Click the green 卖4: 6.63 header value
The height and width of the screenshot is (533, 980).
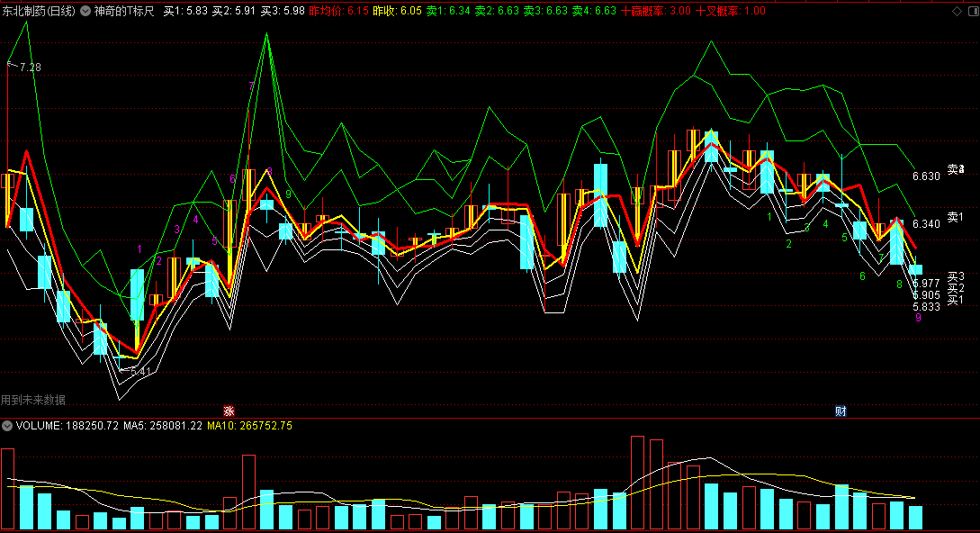(x=594, y=12)
